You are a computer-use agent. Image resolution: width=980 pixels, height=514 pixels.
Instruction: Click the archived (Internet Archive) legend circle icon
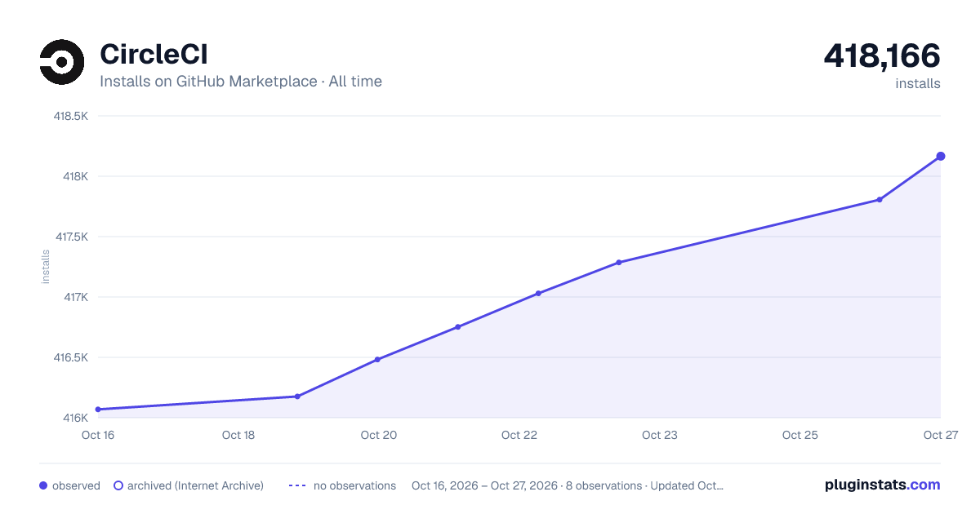[x=118, y=485]
